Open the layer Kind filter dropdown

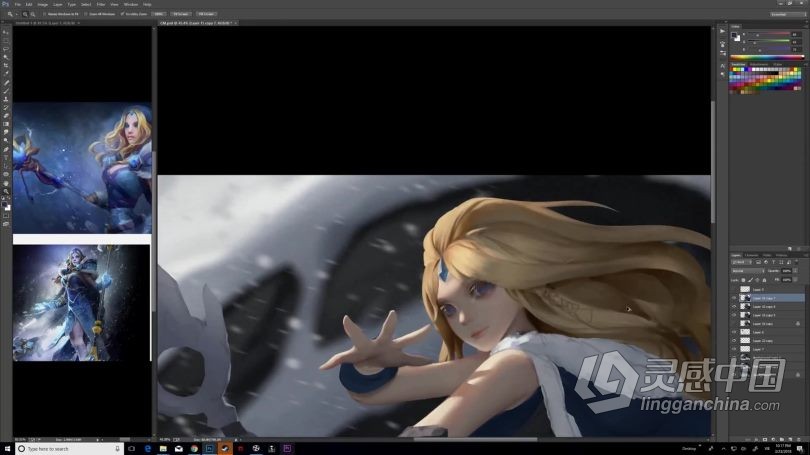pyautogui.click(x=741, y=262)
